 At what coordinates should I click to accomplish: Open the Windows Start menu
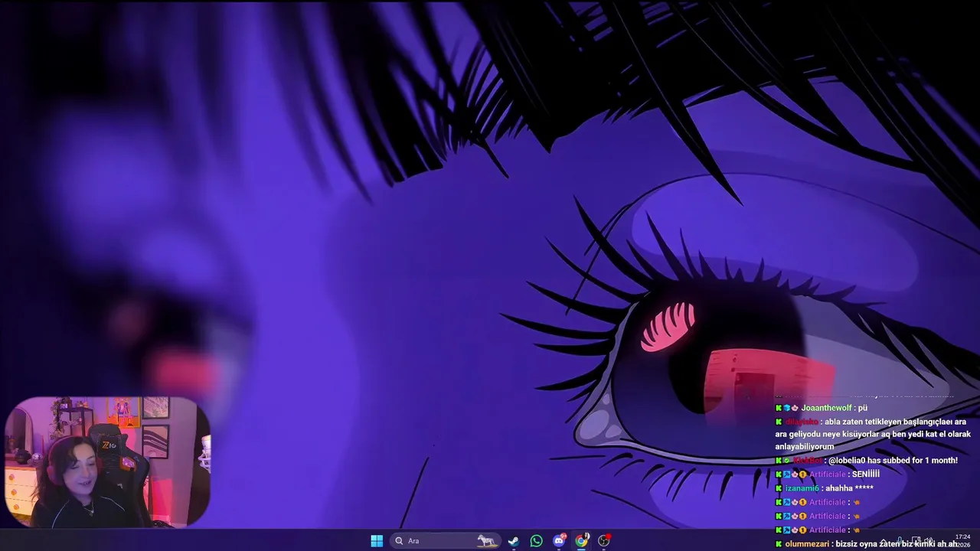(x=377, y=541)
